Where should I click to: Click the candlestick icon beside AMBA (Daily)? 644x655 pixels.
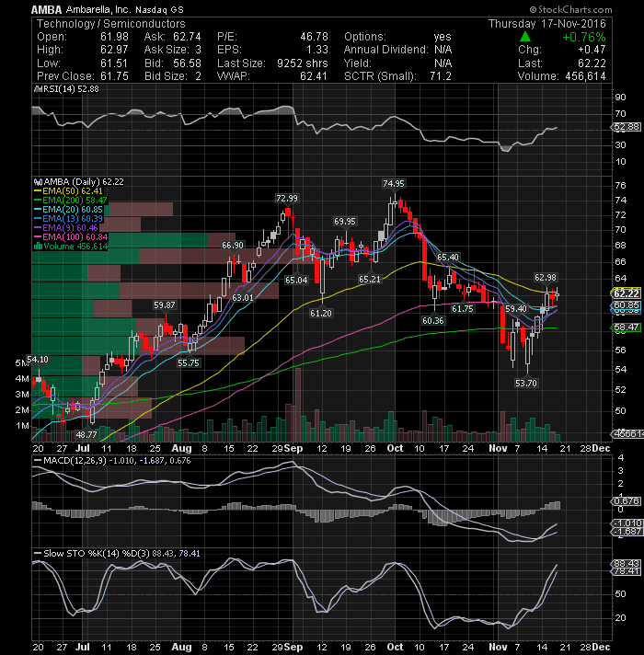pos(38,182)
